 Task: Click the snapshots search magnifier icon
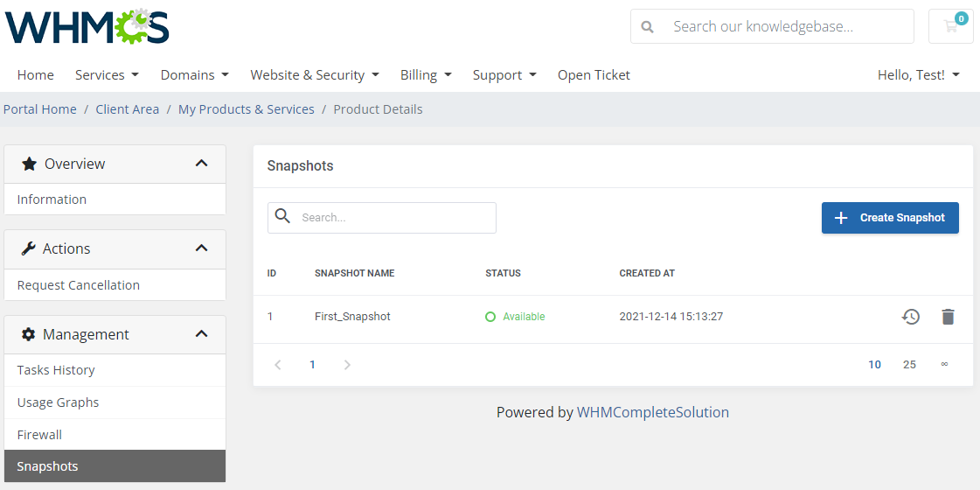(283, 216)
